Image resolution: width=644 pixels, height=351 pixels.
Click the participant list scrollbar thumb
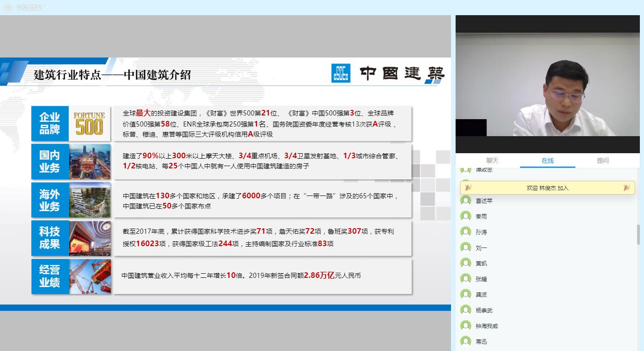pos(638,235)
